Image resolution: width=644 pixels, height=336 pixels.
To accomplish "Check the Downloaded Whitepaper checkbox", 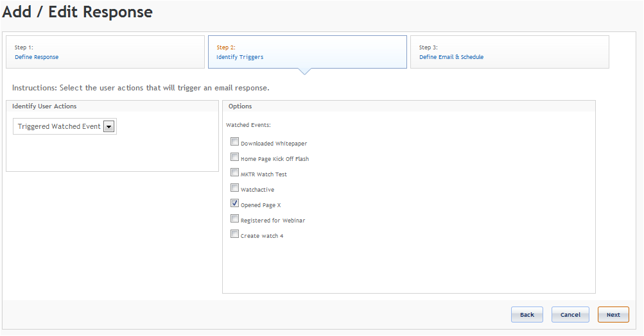I will click(234, 142).
